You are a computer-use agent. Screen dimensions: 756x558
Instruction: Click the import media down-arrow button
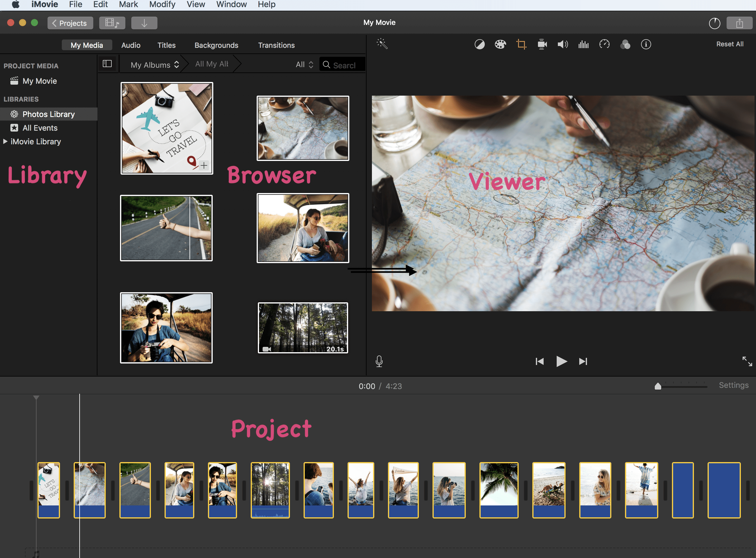click(x=144, y=23)
